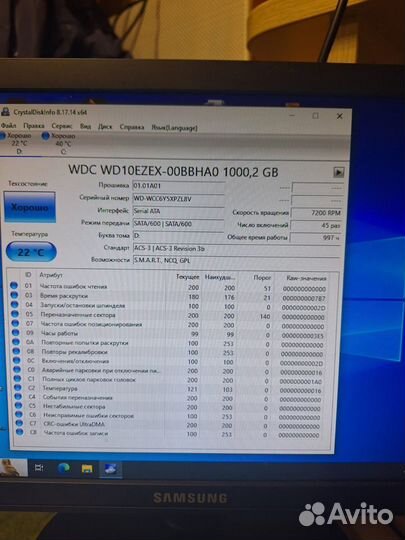Click the Атрибут column header
The height and width of the screenshot is (540, 405).
coord(51,275)
